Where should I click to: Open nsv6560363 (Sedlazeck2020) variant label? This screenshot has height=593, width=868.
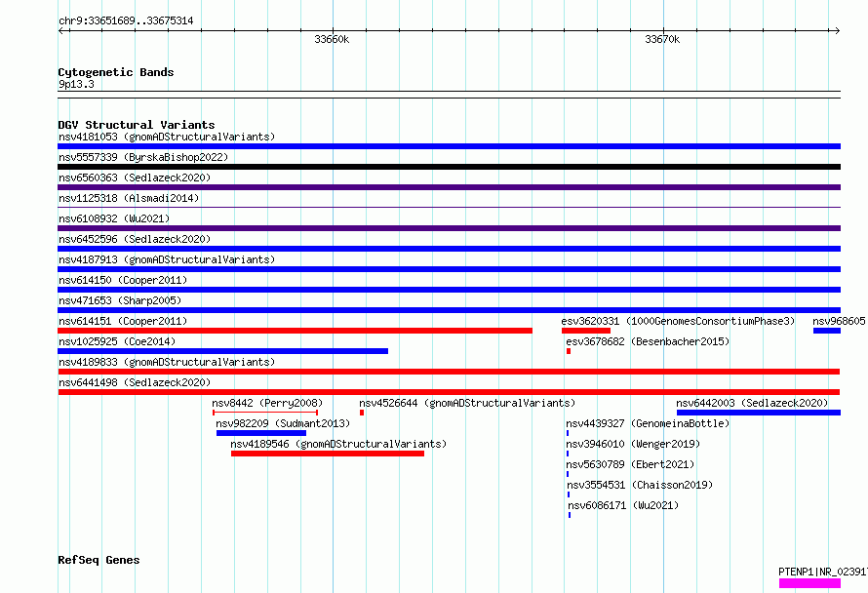coord(135,178)
